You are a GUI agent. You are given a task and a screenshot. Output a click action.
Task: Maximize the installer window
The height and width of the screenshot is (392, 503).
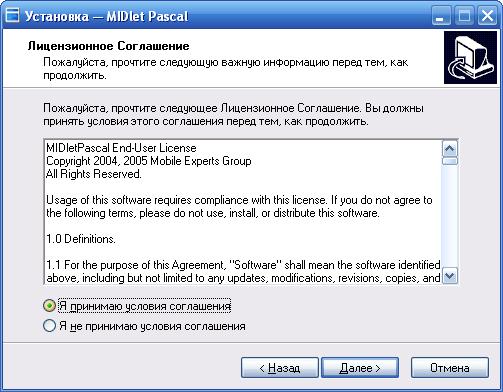tap(464, 16)
